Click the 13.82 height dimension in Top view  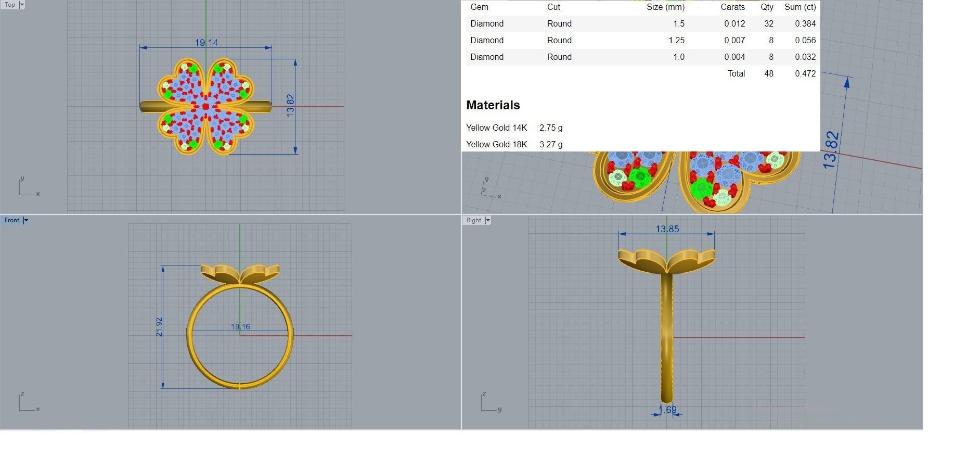290,105
